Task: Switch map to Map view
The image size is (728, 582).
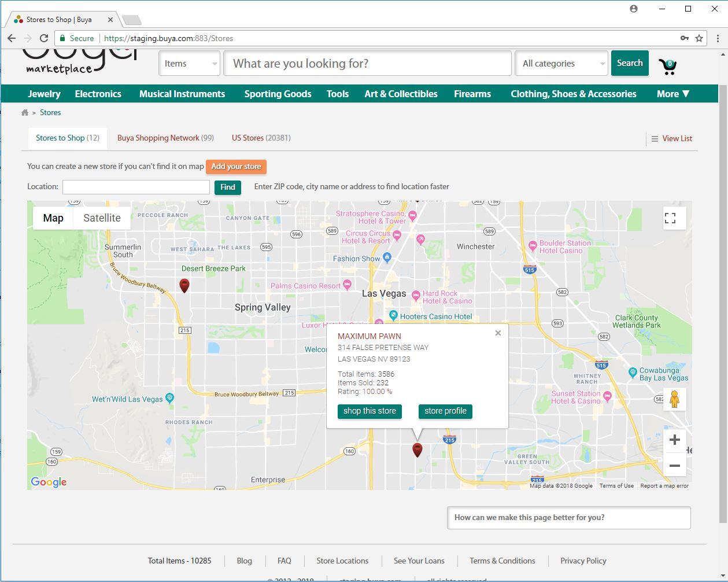Action: coord(53,218)
